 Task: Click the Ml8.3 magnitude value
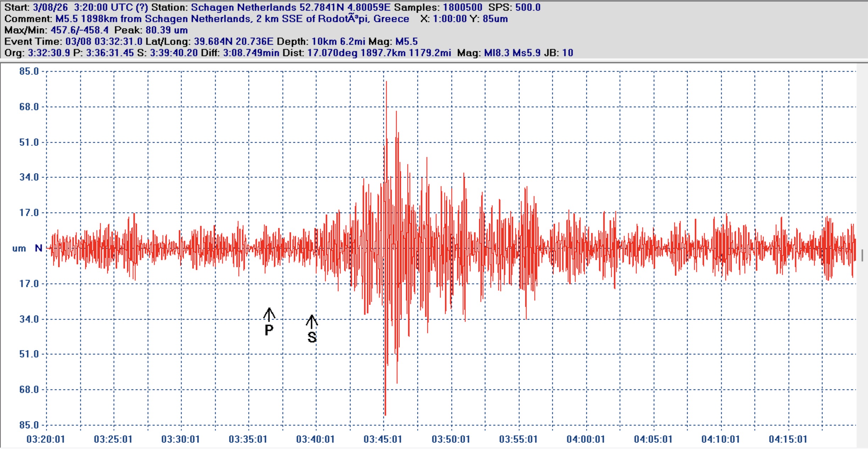[497, 53]
